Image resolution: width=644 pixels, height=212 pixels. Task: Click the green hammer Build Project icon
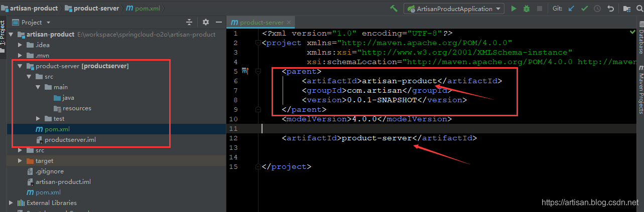pos(394,9)
